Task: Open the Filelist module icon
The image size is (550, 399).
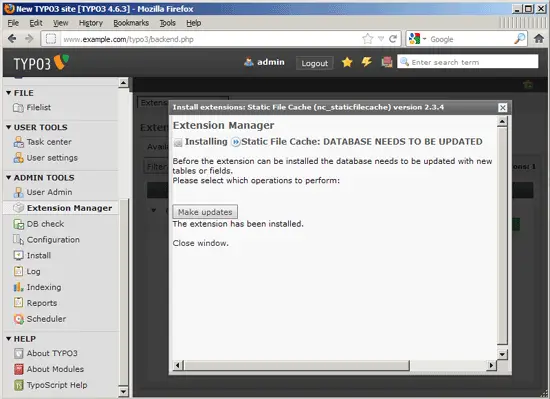Action: (x=18, y=108)
